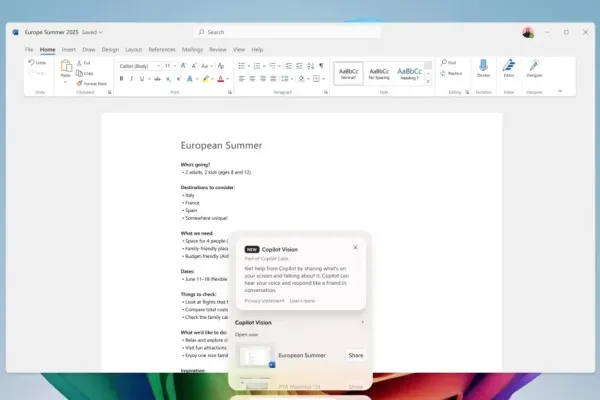Screen dimensions: 600x400
Task: Open the Borders dropdown arrow
Action: (324, 79)
